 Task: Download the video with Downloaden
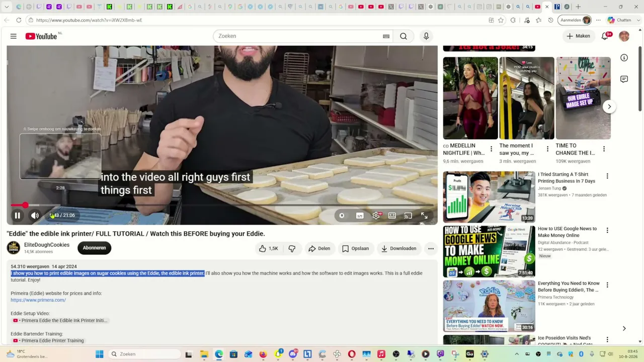(398, 248)
